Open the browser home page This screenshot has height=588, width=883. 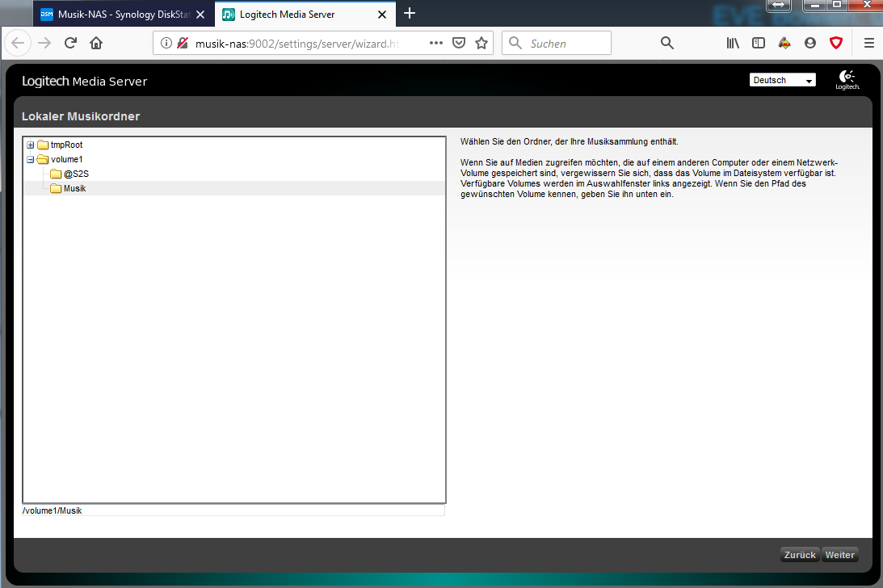point(96,43)
